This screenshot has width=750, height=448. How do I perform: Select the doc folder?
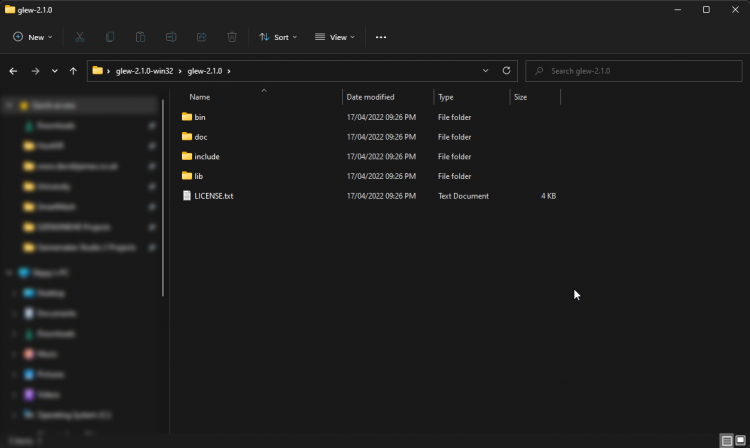(x=201, y=137)
